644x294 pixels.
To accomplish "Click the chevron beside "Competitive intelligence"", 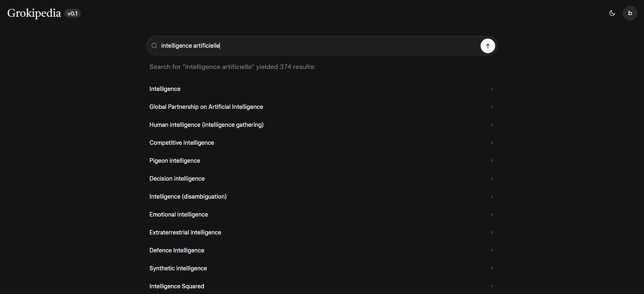I will tap(492, 143).
